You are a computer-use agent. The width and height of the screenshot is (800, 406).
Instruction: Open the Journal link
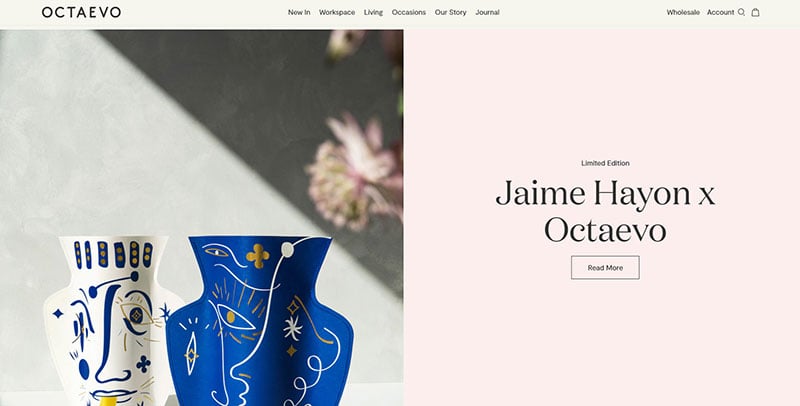(x=487, y=12)
